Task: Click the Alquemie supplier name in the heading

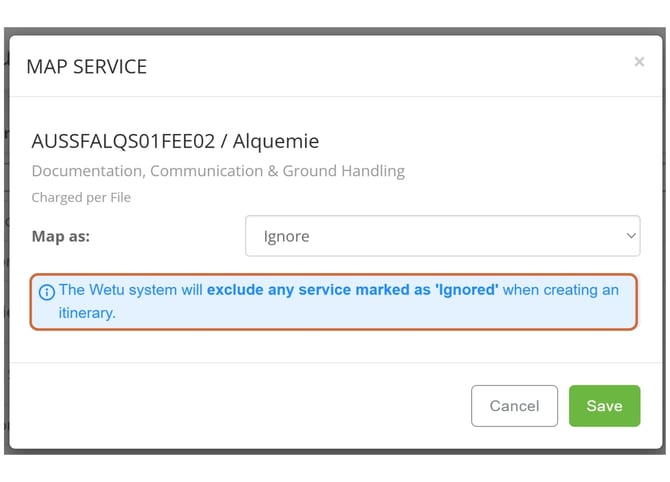Action: pos(275,141)
